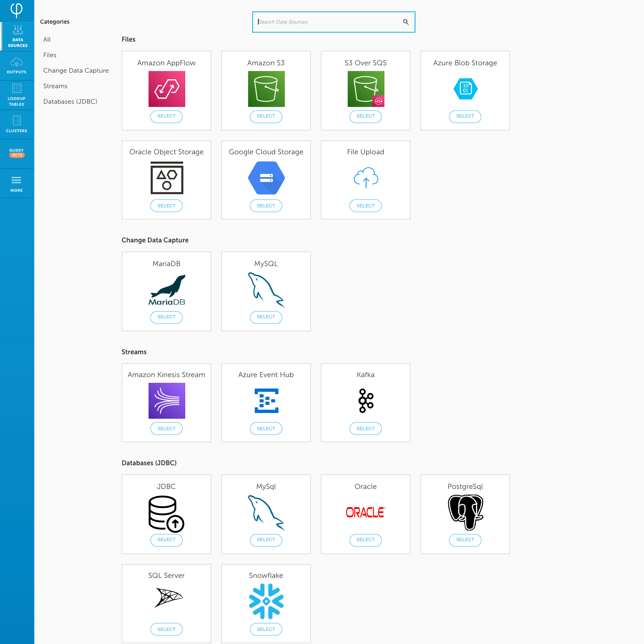644x644 pixels.
Task: Click the Google Cloud Storage icon
Action: point(266,178)
